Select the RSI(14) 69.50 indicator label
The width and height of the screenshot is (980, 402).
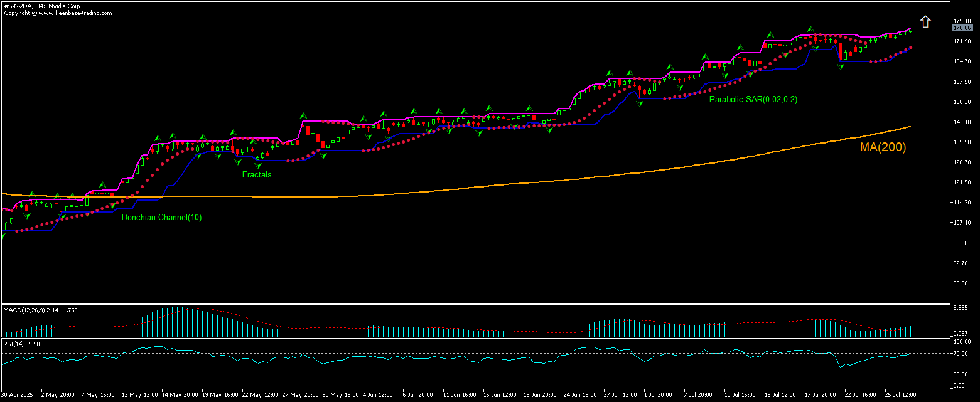(21, 344)
